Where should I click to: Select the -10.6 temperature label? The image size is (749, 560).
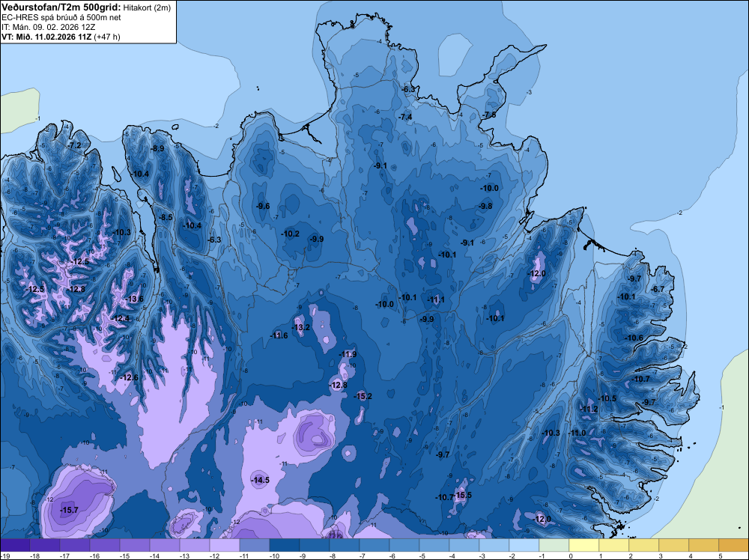tap(634, 338)
